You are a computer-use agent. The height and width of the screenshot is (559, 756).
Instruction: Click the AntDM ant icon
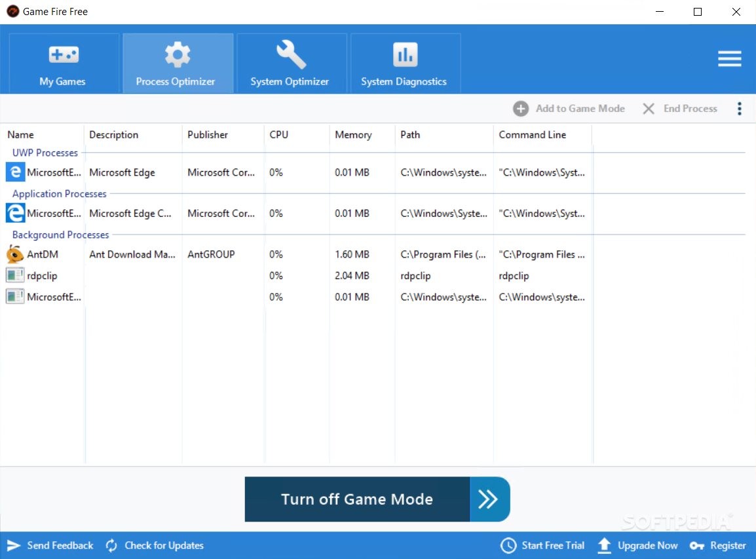pos(15,254)
